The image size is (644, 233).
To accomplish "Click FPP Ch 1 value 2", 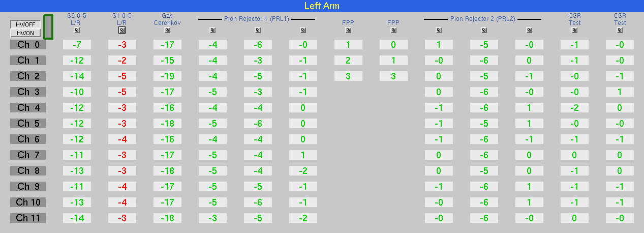I will [348, 61].
